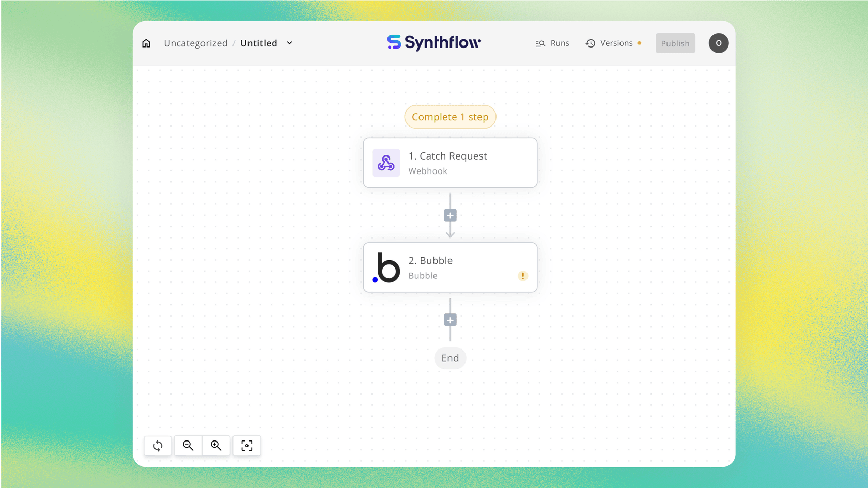Open the Runs panel via its icon
Image resolution: width=868 pixels, height=488 pixels.
[x=540, y=43]
